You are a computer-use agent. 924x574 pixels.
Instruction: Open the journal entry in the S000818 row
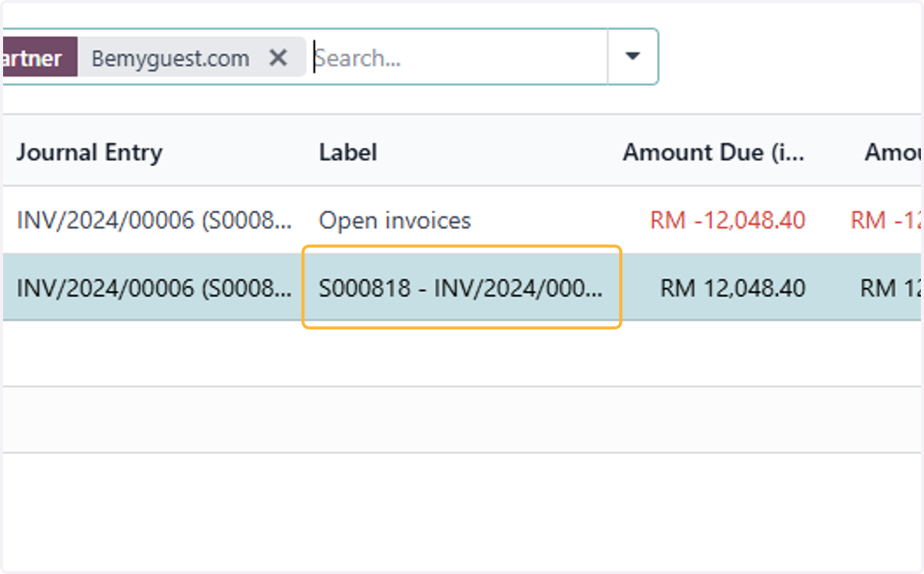tap(155, 289)
